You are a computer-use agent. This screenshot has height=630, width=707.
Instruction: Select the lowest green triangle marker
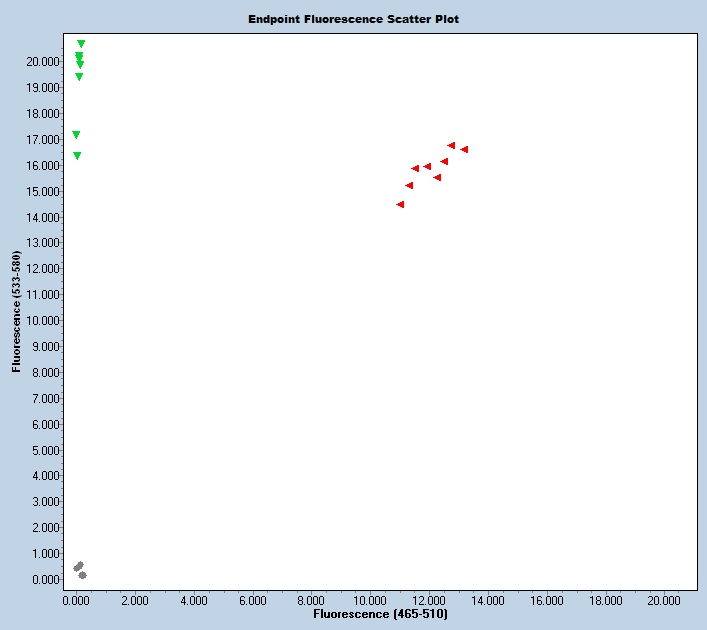coord(77,156)
